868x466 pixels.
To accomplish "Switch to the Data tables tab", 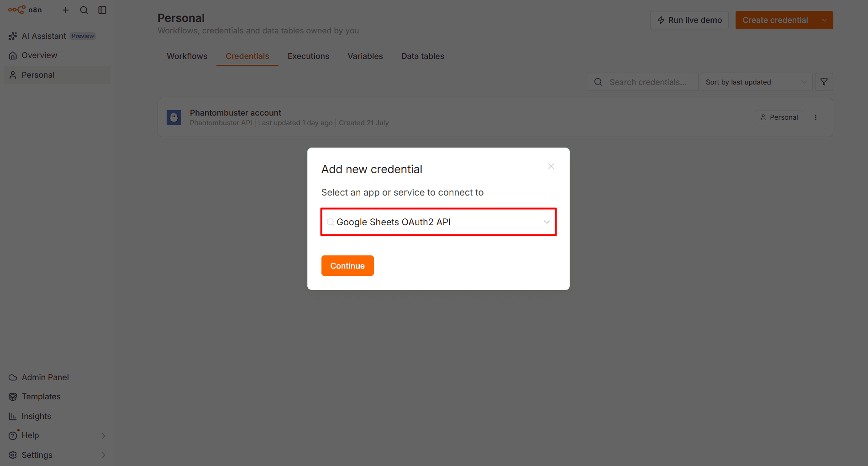I will pyautogui.click(x=423, y=56).
